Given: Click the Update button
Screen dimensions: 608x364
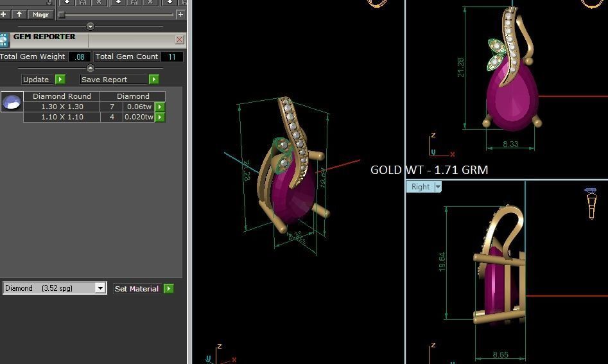Looking at the screenshot, I should click(x=43, y=80).
